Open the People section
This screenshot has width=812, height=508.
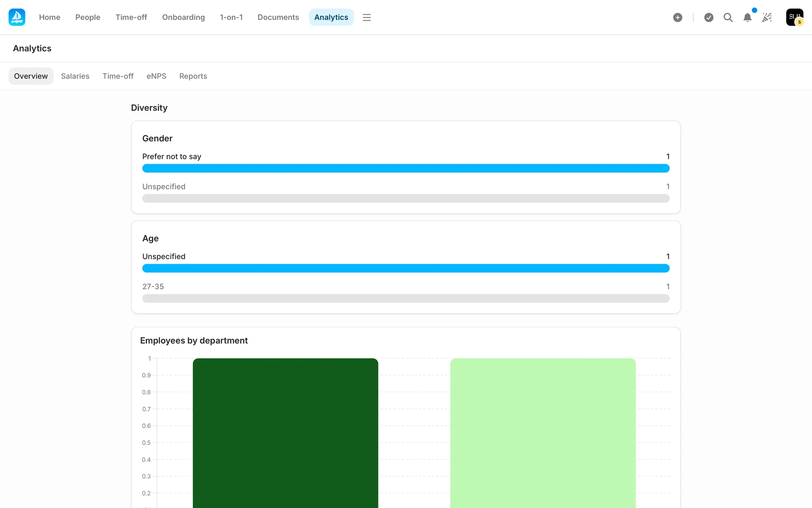click(x=88, y=17)
